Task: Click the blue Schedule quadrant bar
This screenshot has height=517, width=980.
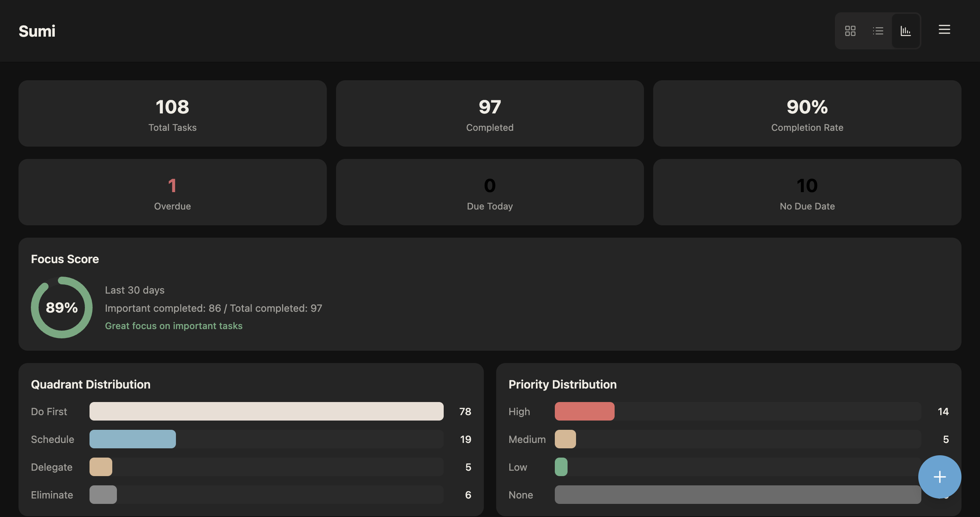Action: (132, 439)
